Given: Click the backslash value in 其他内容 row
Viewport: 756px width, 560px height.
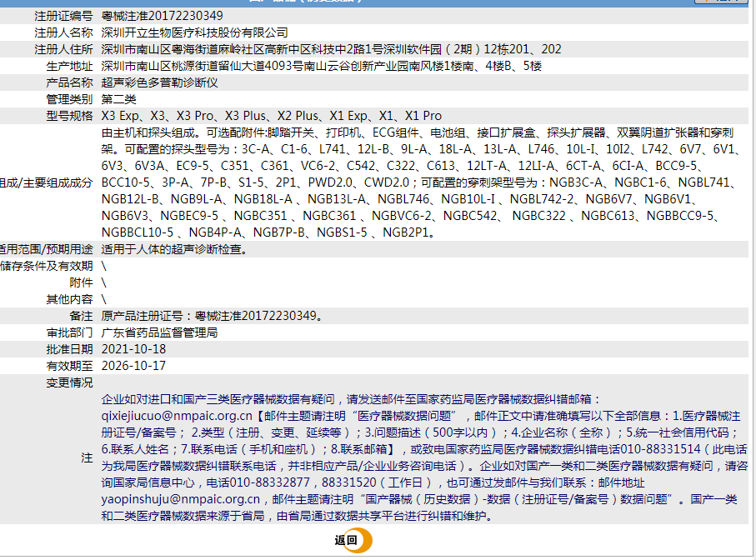Looking at the screenshot, I should point(103,299).
